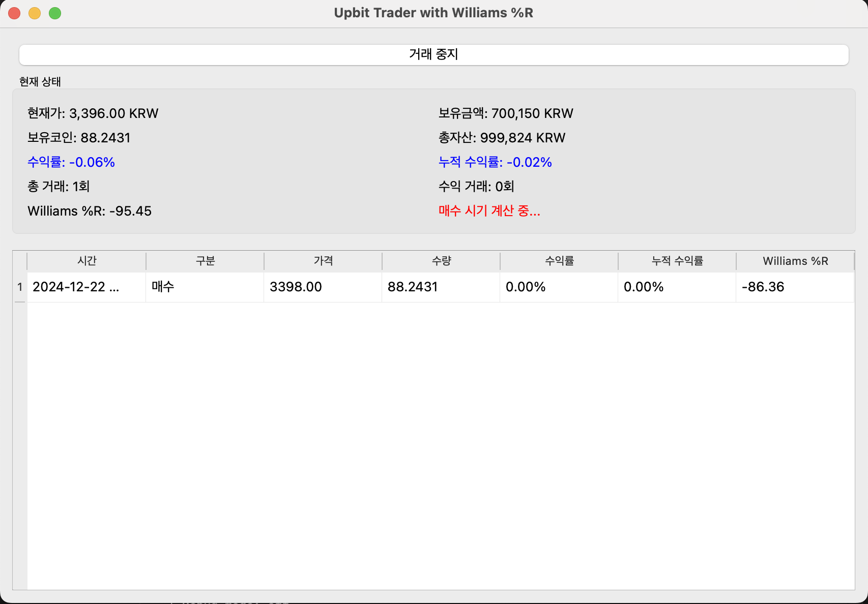Minimize the window with yellow button
Viewport: 868px width, 604px height.
(35, 13)
